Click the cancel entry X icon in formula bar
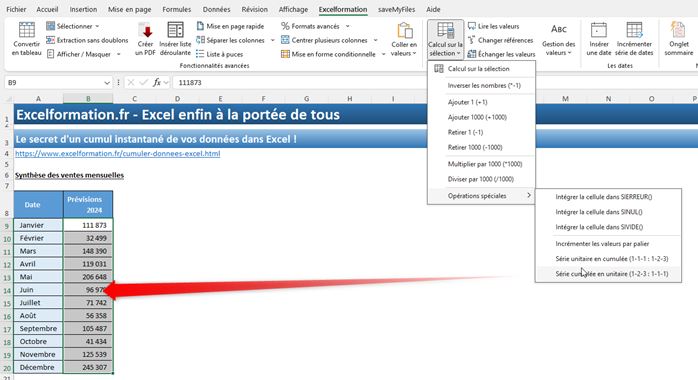The width and height of the screenshot is (698, 380). pyautogui.click(x=131, y=82)
